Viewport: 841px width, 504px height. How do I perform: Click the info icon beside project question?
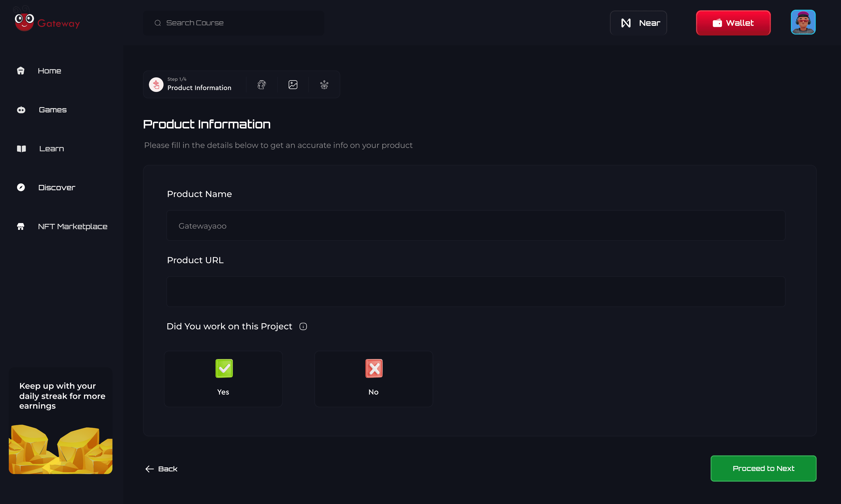point(303,326)
